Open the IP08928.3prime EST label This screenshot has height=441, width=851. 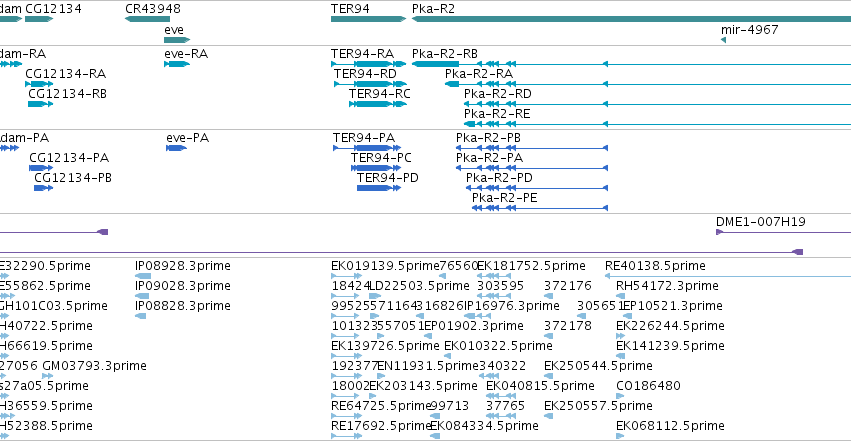(x=183, y=266)
